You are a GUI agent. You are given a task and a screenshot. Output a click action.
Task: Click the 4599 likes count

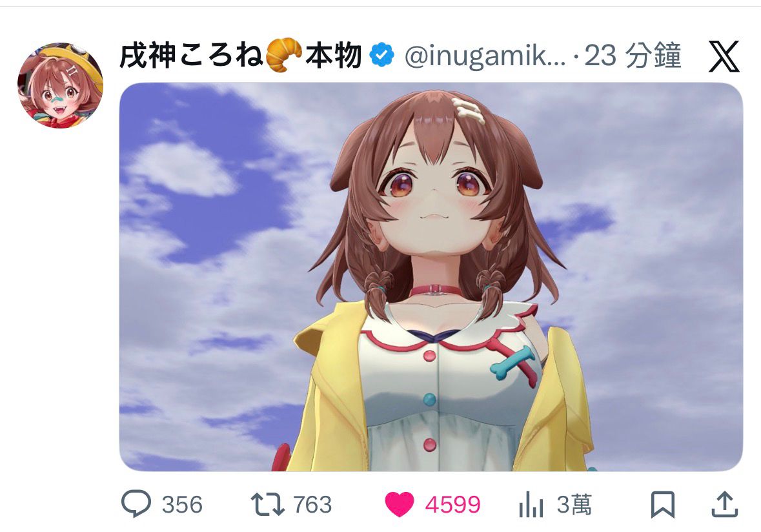click(x=453, y=505)
